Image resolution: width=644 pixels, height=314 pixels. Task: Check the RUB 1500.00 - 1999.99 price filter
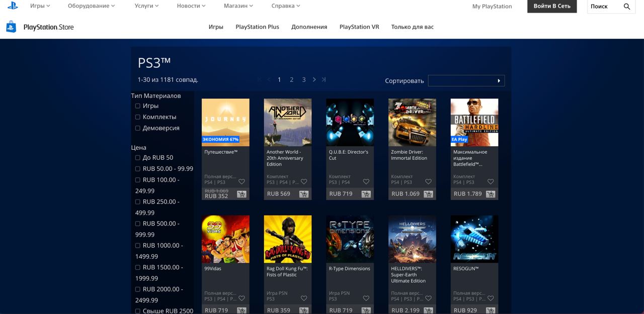138,267
